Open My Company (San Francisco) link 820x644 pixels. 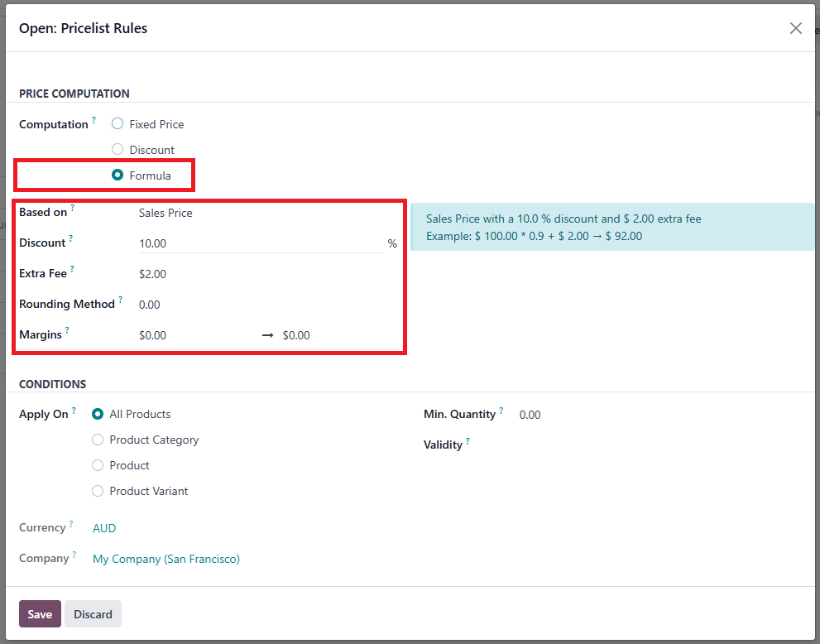[x=166, y=559]
